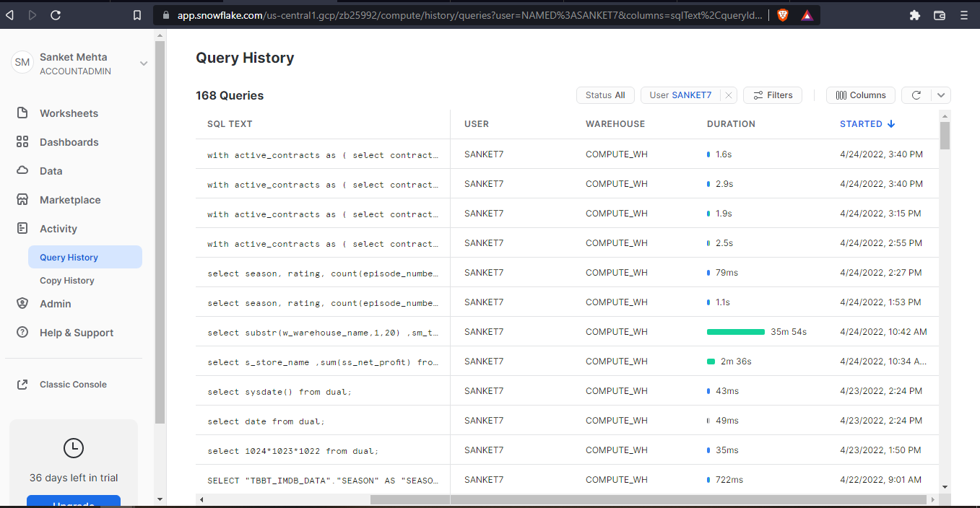Open Help & Support
The image size is (980, 508).
click(x=75, y=332)
